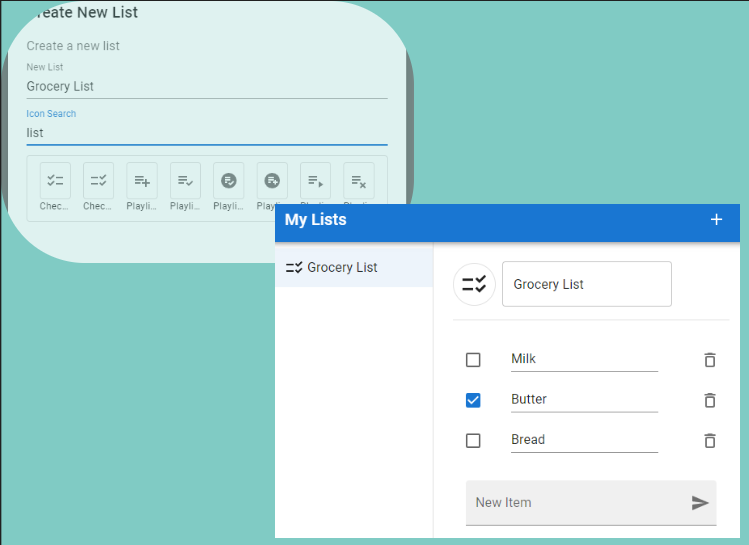The image size is (749, 545).
Task: Select the checklist icon in the icon results
Action: [x=55, y=181]
